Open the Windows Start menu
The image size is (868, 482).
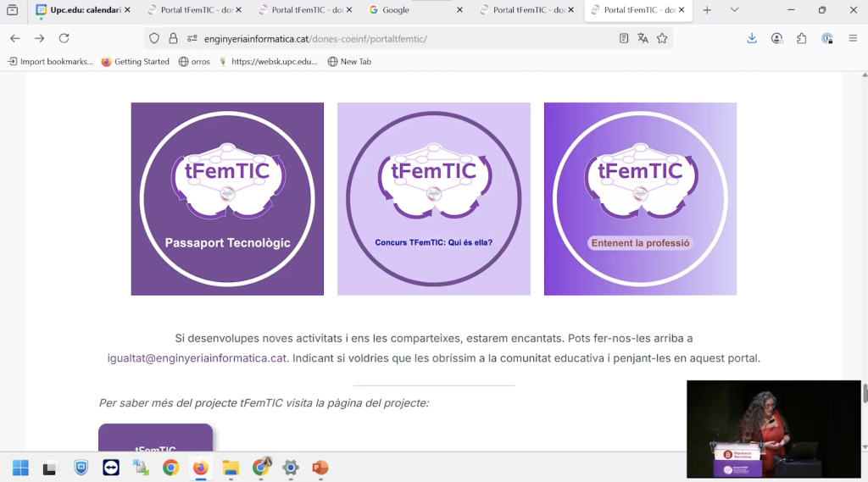click(x=20, y=468)
